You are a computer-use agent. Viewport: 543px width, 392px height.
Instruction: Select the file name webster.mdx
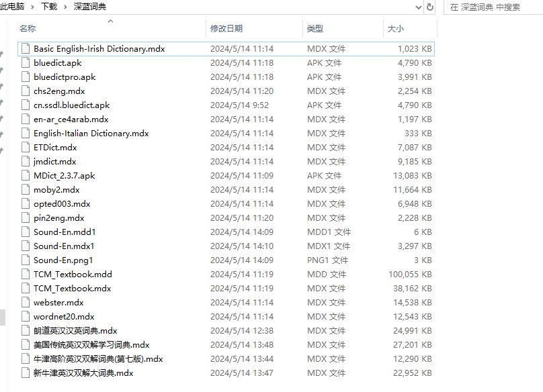[x=58, y=303]
